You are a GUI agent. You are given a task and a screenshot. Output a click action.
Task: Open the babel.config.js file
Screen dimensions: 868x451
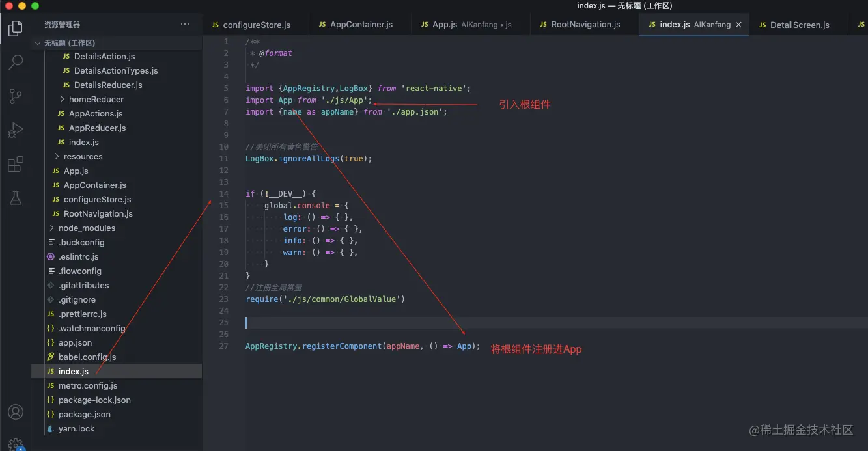click(x=117, y=357)
